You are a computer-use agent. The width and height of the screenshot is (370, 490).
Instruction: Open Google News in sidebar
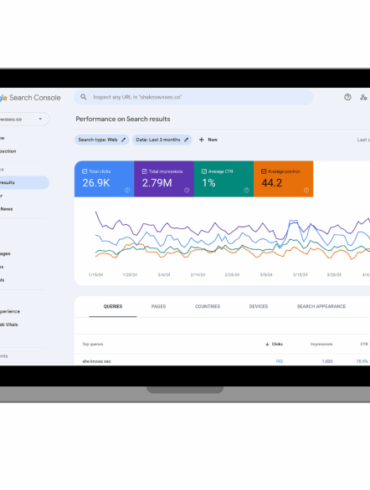pos(7,209)
